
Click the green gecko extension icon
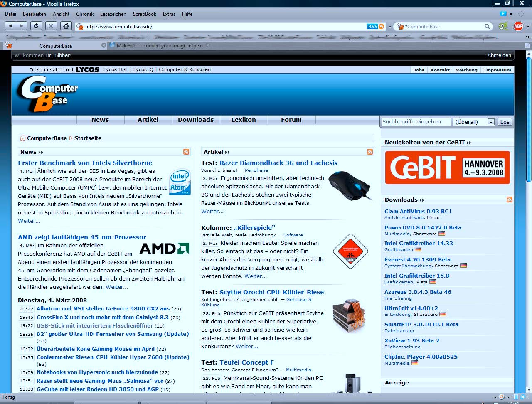[503, 26]
